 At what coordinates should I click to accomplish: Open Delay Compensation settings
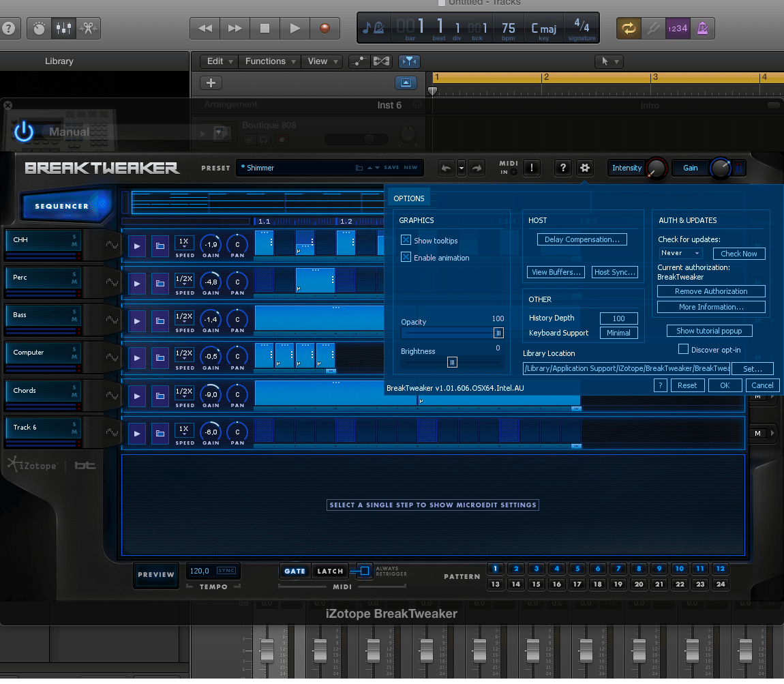[582, 239]
